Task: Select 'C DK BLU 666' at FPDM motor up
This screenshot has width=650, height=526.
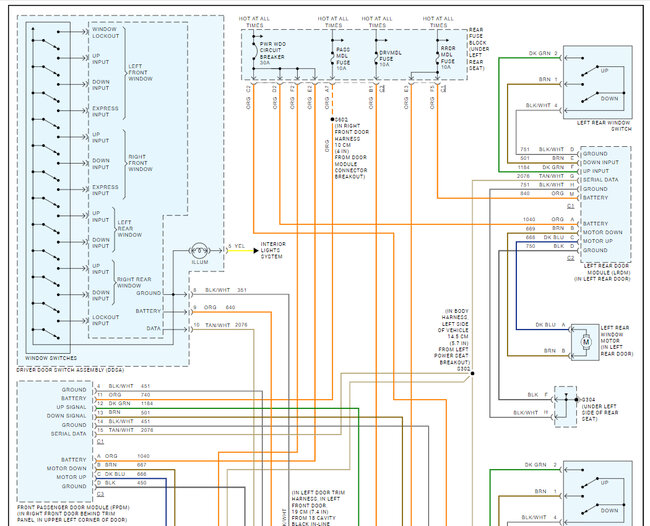Action: pyautogui.click(x=122, y=474)
